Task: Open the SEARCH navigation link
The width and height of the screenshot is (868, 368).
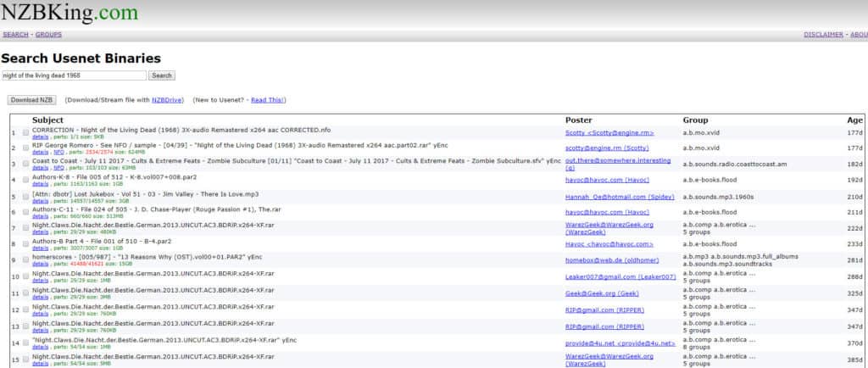Action: [15, 35]
